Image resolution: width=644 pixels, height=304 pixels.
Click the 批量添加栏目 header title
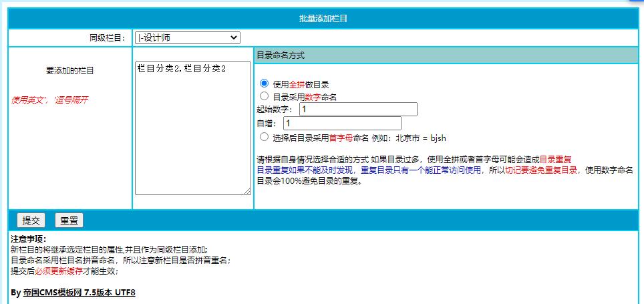(x=323, y=19)
